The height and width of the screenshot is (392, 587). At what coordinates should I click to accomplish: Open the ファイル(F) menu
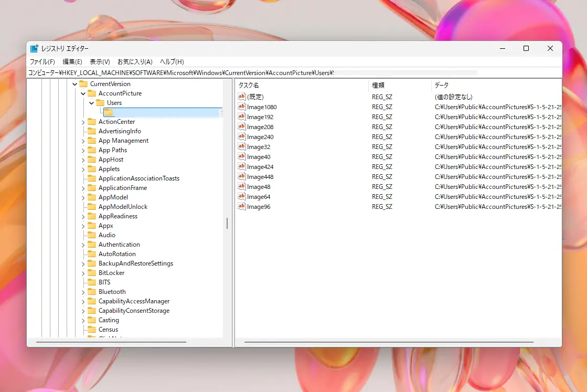[42, 62]
